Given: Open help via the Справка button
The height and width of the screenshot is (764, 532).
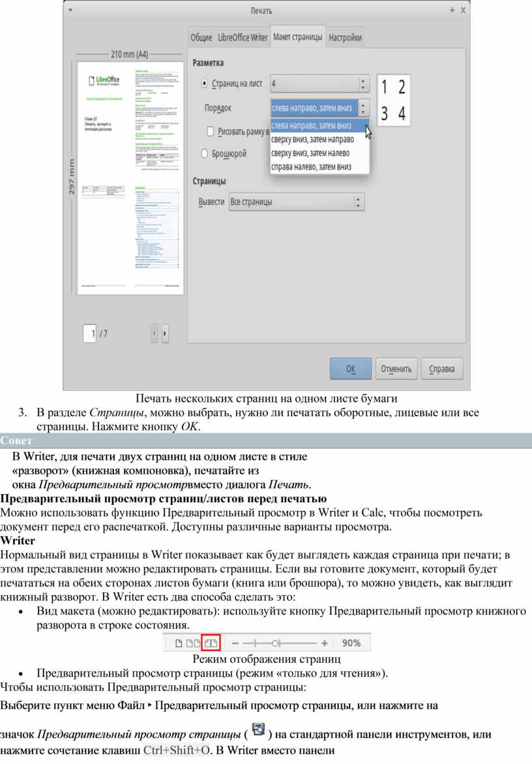Looking at the screenshot, I should tap(442, 369).
